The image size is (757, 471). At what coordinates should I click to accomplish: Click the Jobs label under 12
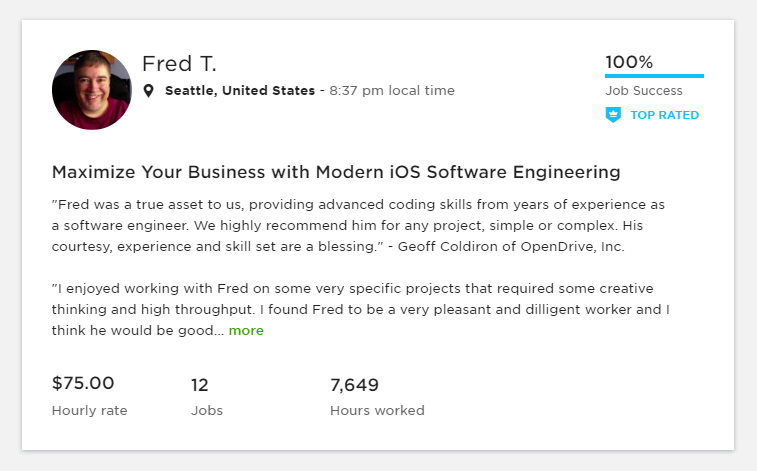coord(207,410)
